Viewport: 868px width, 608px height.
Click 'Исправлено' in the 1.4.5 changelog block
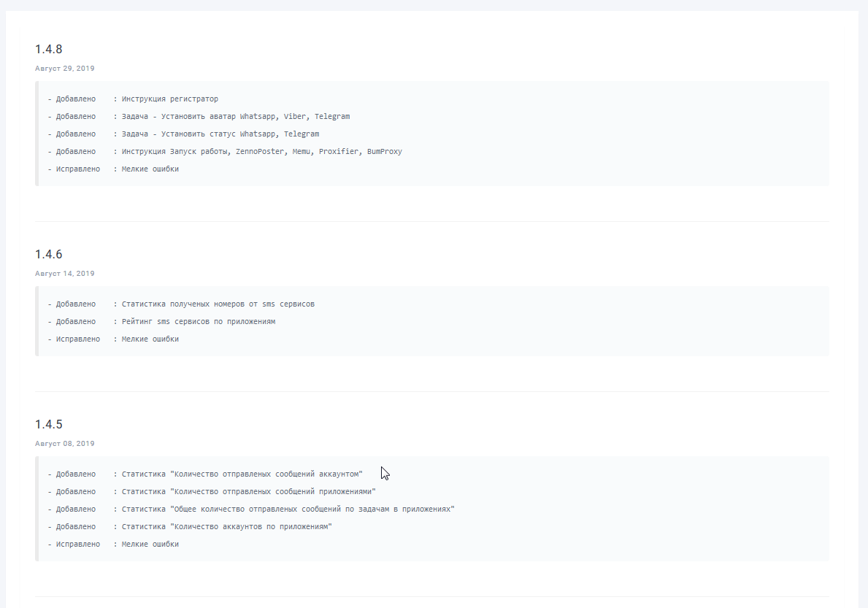(77, 544)
